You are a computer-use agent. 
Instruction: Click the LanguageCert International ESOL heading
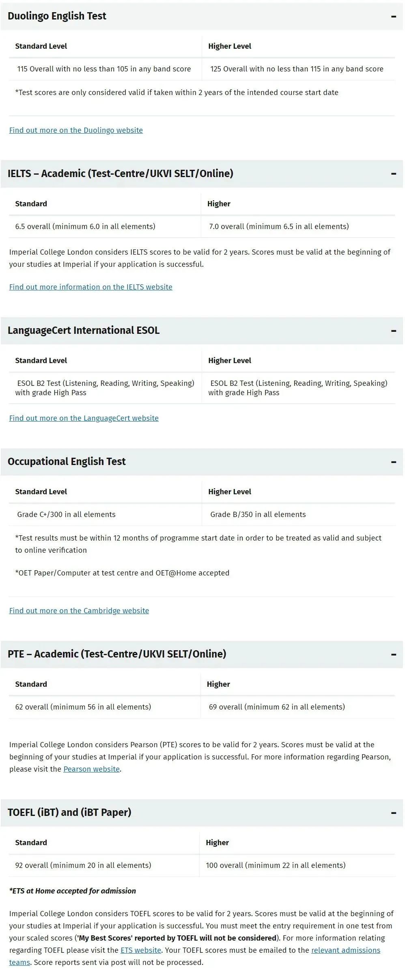pyautogui.click(x=83, y=331)
